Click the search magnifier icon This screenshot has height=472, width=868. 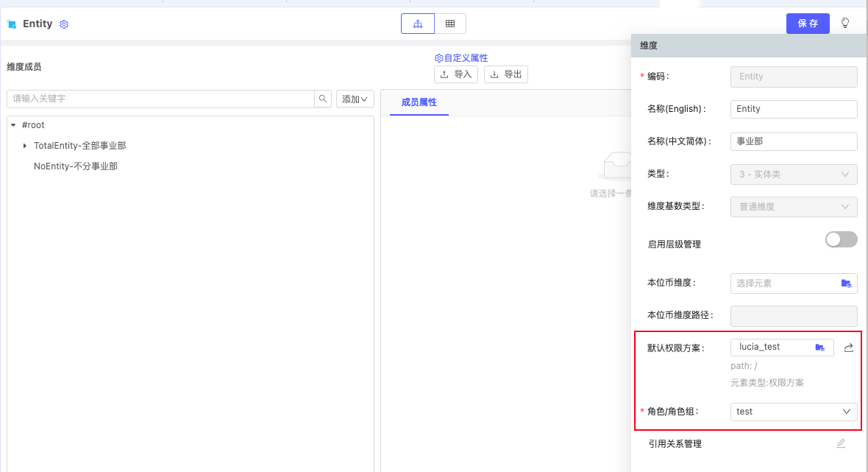(323, 99)
